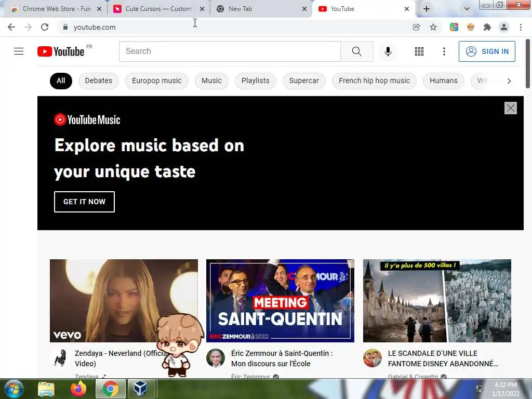Open the green S extension icon

454,27
